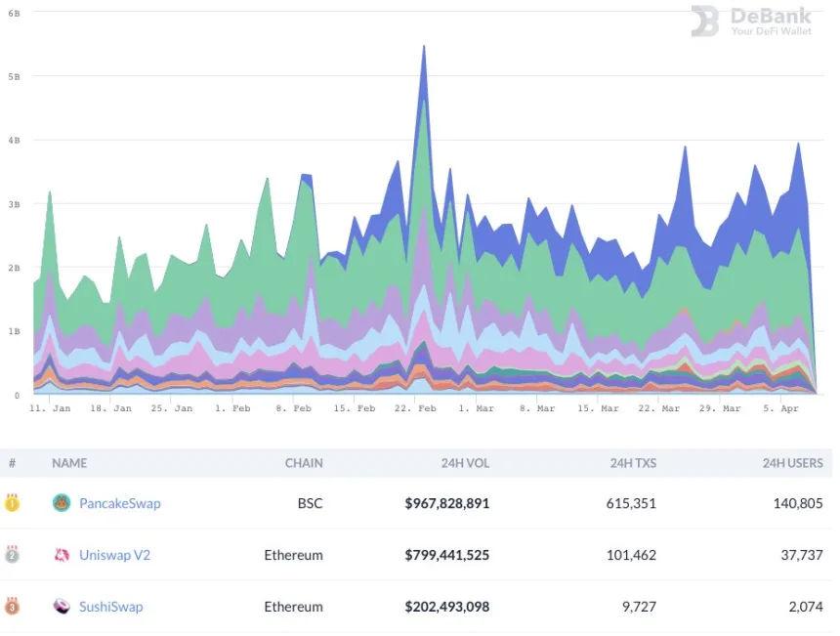
Task: Click the CHAIN column header
Action: [x=303, y=463]
